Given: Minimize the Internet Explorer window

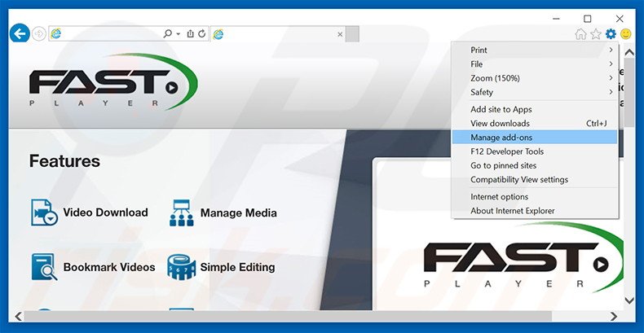Looking at the screenshot, I should tap(556, 19).
